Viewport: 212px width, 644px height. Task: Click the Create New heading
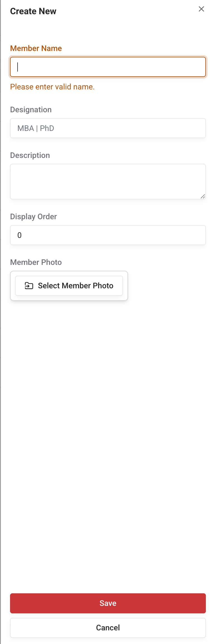pyautogui.click(x=33, y=11)
